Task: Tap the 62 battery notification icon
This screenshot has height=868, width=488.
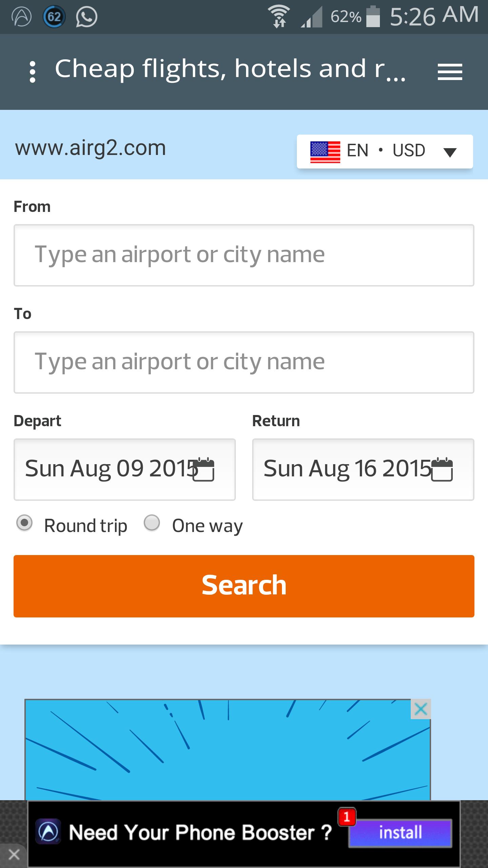Action: [54, 17]
